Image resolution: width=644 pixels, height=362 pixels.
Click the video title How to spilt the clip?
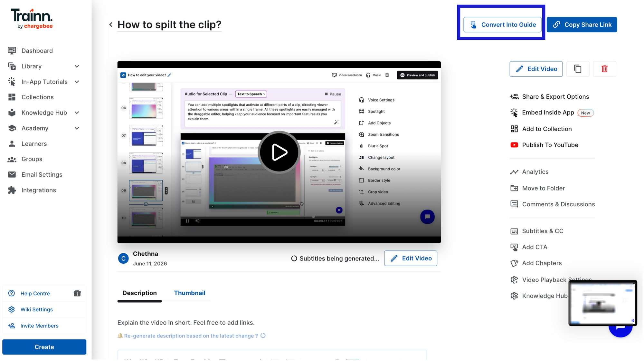tap(169, 24)
